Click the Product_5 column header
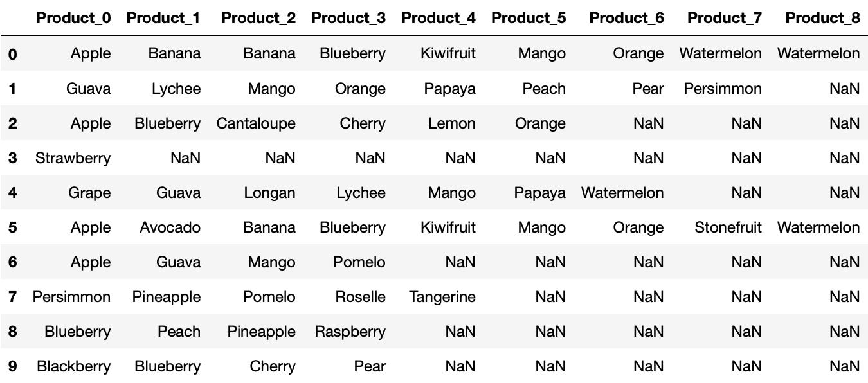The image size is (868, 383). pos(529,18)
